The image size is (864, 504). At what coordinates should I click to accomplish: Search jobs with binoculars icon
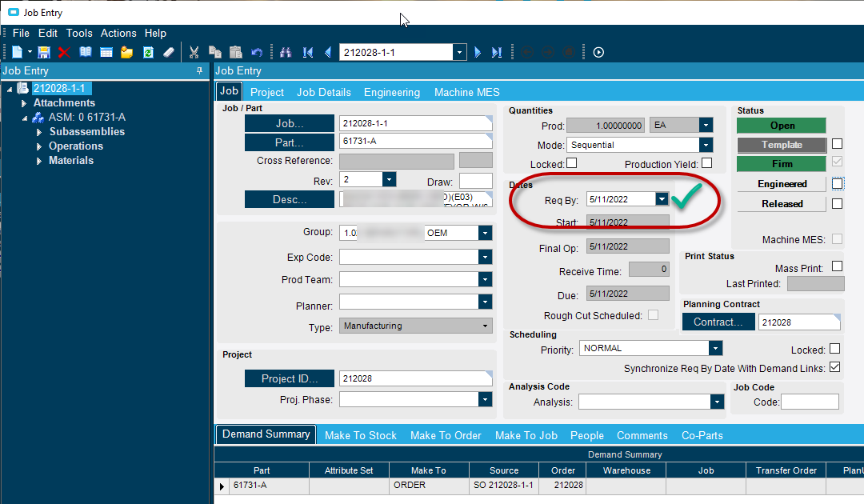pos(286,52)
